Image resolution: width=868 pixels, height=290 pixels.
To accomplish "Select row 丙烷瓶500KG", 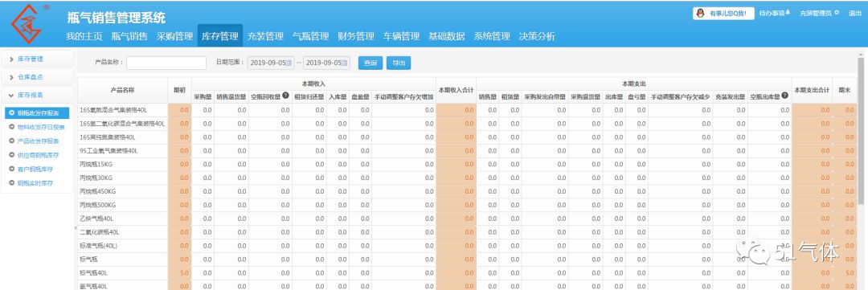I will pyautogui.click(x=467, y=206).
